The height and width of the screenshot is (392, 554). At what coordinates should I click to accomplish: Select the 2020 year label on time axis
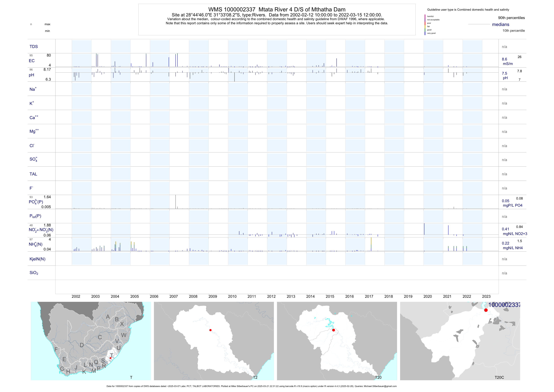point(427,296)
